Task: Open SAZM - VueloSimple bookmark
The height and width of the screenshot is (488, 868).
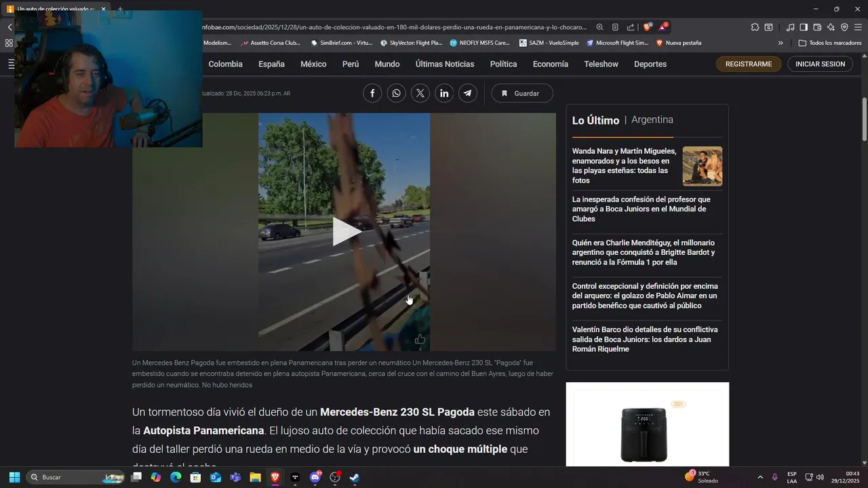Action: pyautogui.click(x=549, y=43)
